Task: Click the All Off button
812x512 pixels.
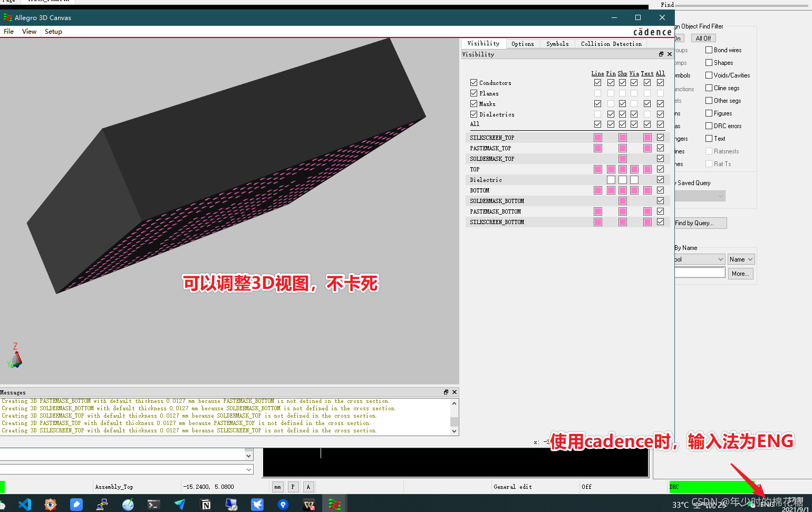Action: click(x=703, y=38)
